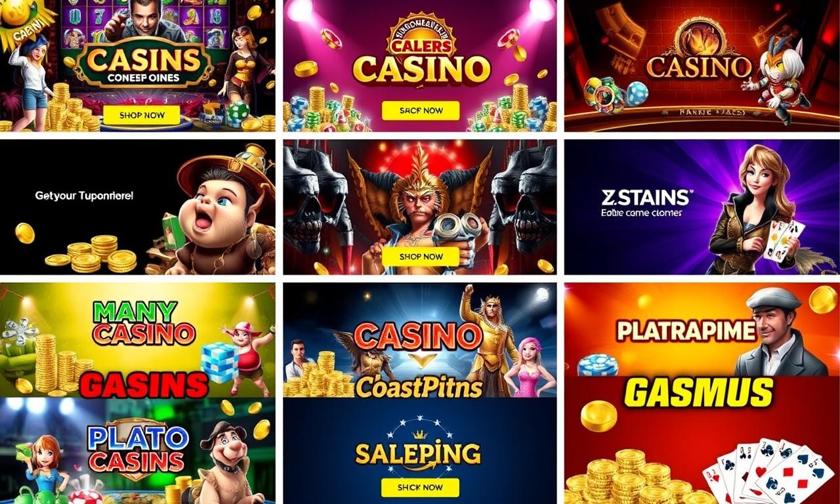Image resolution: width=840 pixels, height=504 pixels.
Task: Open the Casins Conesp Oines banner
Action: (138, 66)
